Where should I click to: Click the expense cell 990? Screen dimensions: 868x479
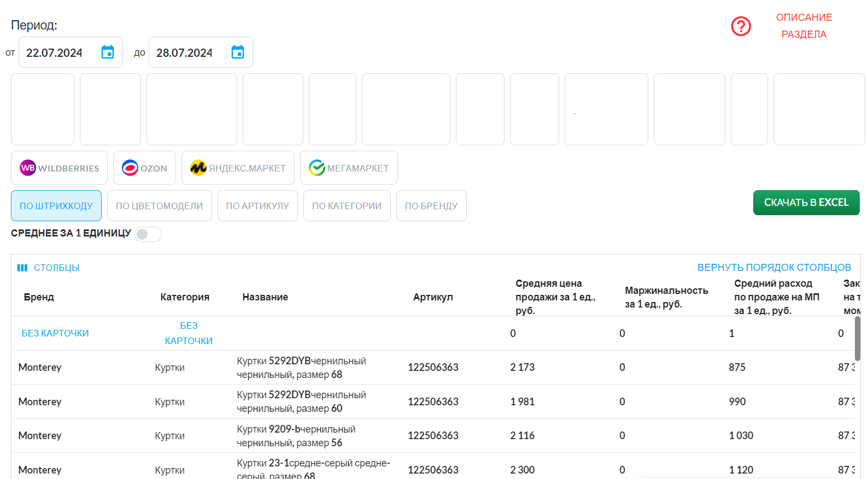point(737,402)
